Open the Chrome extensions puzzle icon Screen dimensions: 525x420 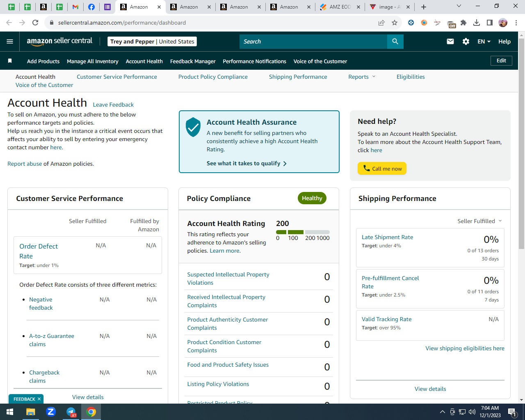pos(463,23)
